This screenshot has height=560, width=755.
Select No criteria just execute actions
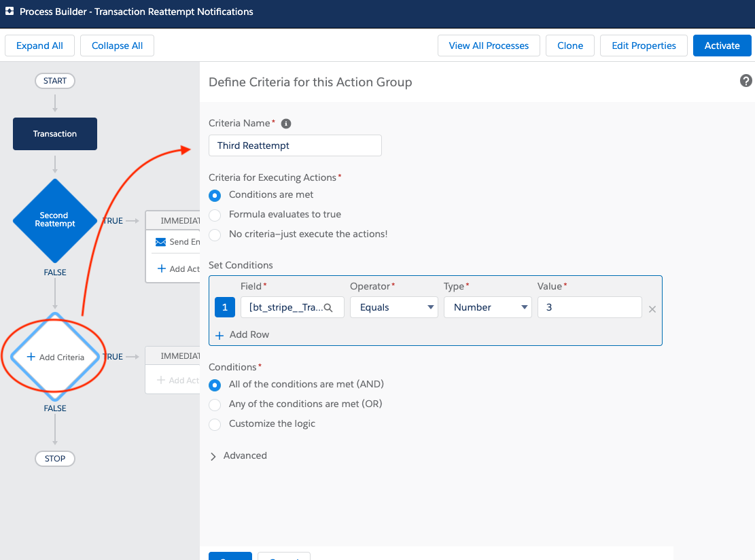(215, 234)
